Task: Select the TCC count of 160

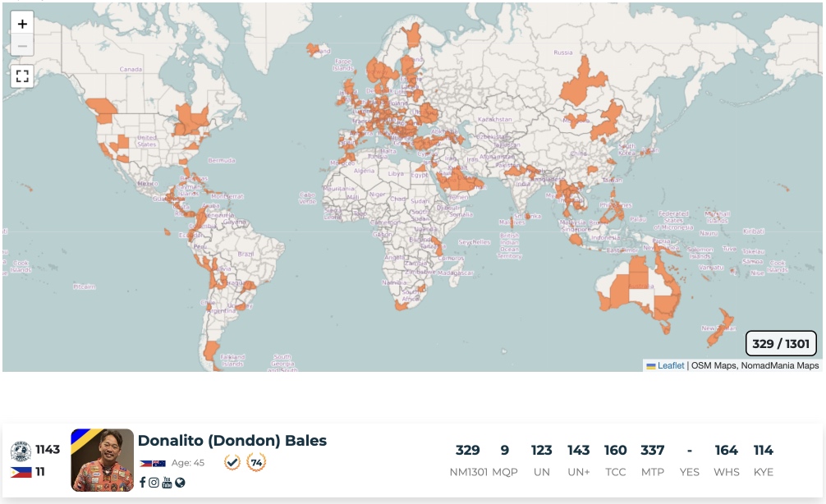Action: click(615, 451)
